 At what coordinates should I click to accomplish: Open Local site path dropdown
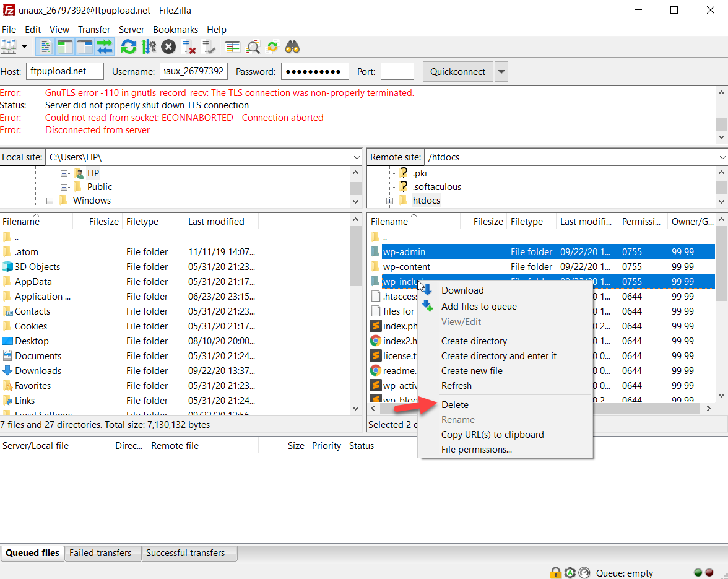click(x=356, y=157)
